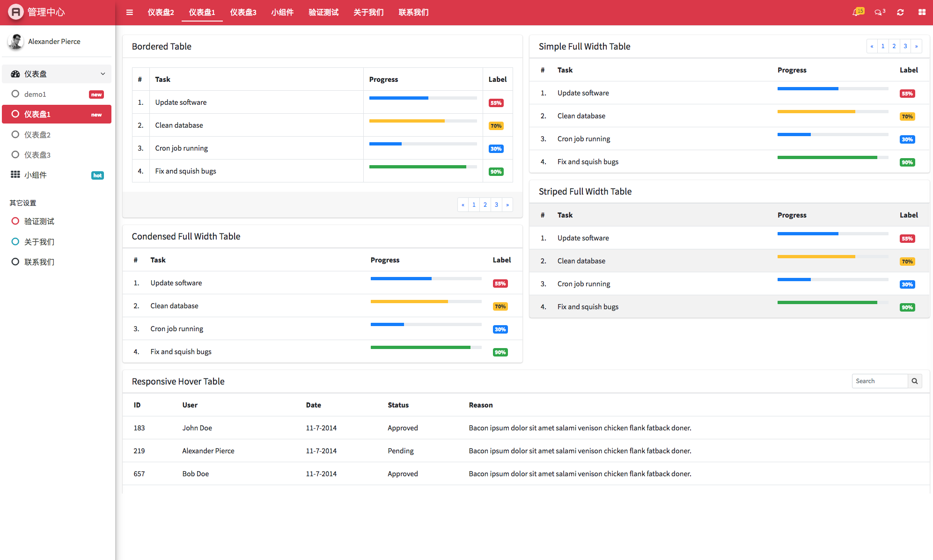The image size is (933, 560).
Task: Click Update software progress bar in Bordered Table
Action: 423,98
